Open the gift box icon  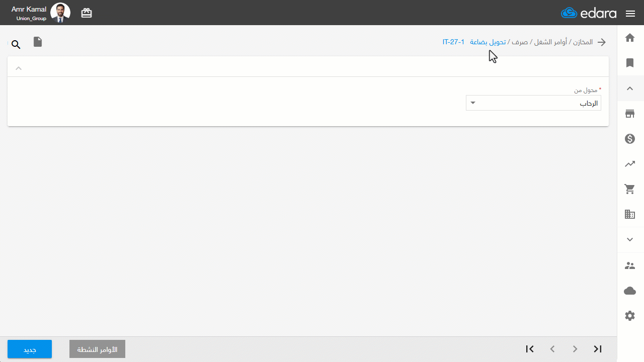click(87, 13)
